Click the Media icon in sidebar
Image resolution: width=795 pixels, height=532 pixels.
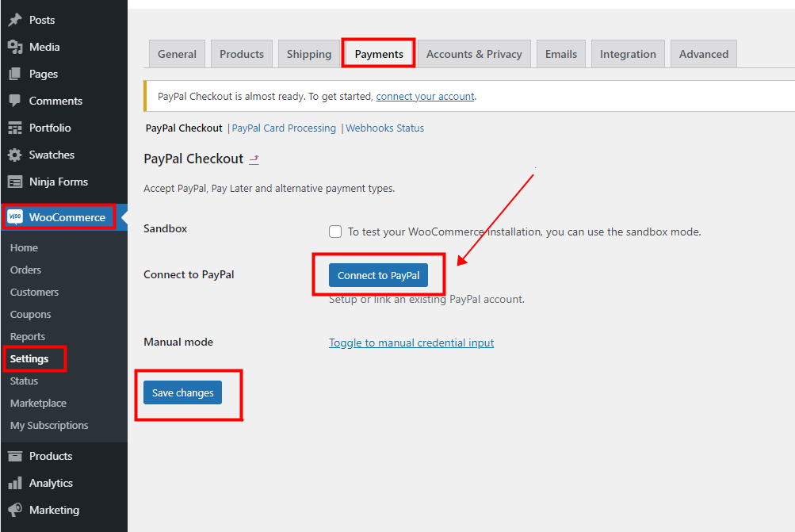[15, 47]
